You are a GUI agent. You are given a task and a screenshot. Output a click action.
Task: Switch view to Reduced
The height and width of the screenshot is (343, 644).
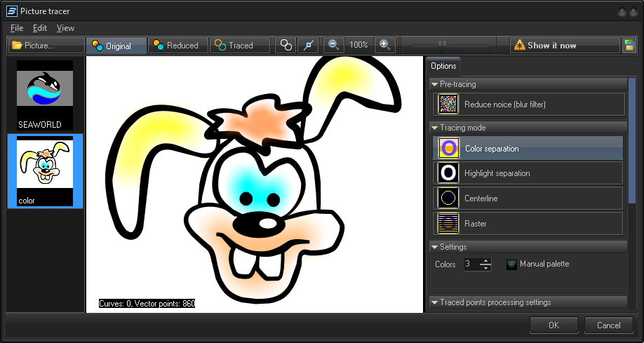pos(178,46)
